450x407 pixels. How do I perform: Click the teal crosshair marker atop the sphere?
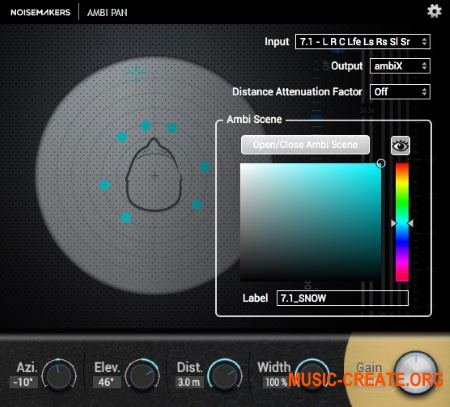(x=136, y=73)
